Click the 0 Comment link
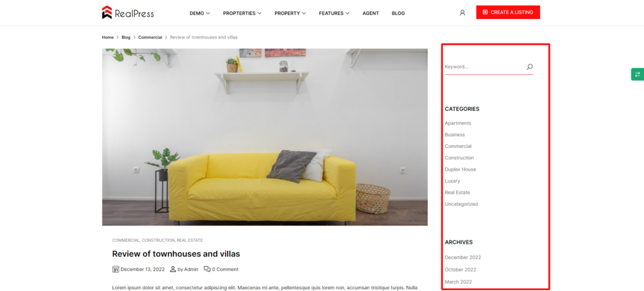 (x=225, y=269)
